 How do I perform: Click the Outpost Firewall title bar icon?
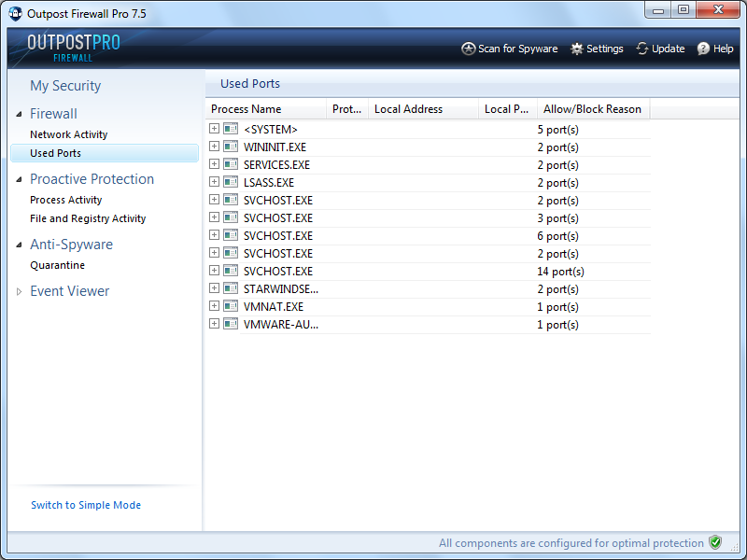coord(15,14)
